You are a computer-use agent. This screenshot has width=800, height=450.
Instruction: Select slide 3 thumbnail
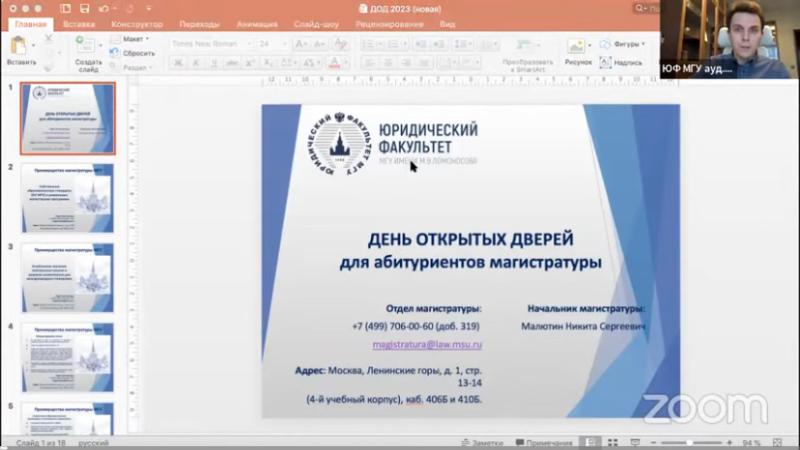(x=68, y=278)
